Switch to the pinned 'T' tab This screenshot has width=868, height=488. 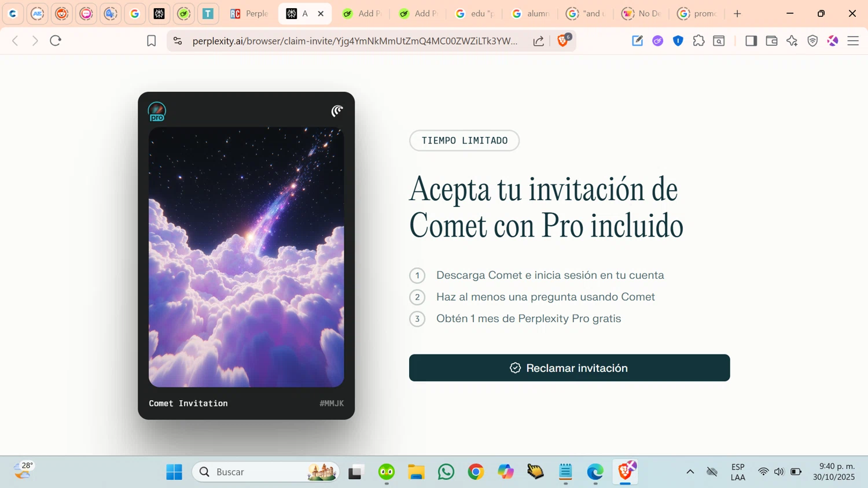coord(208,13)
